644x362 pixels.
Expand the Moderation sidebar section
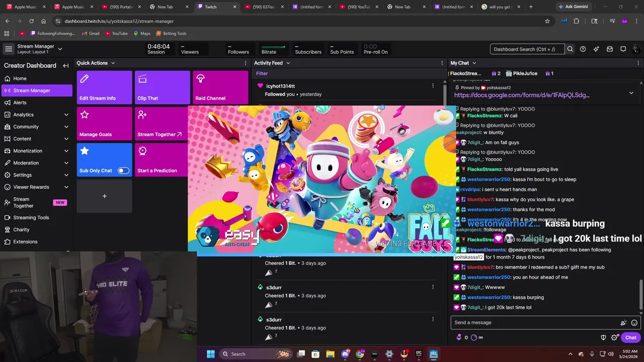click(66, 163)
